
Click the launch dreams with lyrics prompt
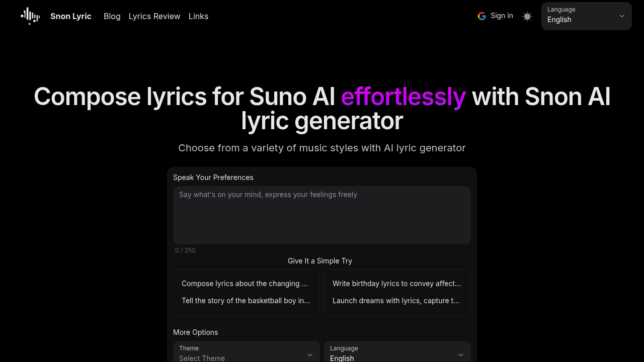click(396, 301)
